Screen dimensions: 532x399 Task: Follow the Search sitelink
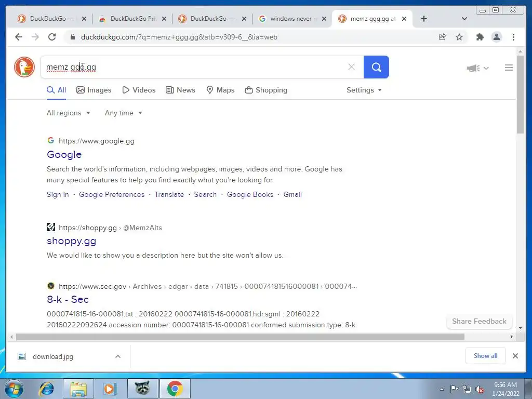tap(205, 194)
